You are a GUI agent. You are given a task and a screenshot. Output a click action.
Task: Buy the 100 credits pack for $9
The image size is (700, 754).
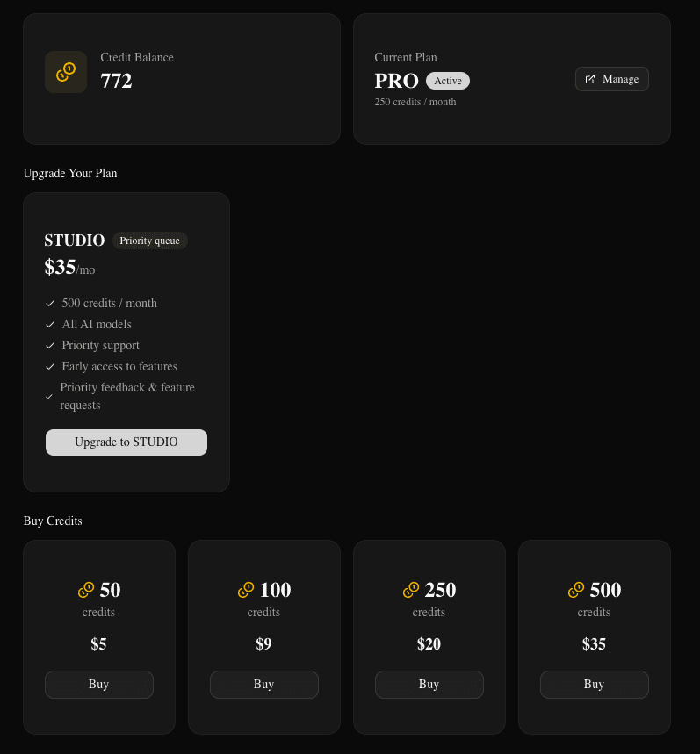[263, 684]
